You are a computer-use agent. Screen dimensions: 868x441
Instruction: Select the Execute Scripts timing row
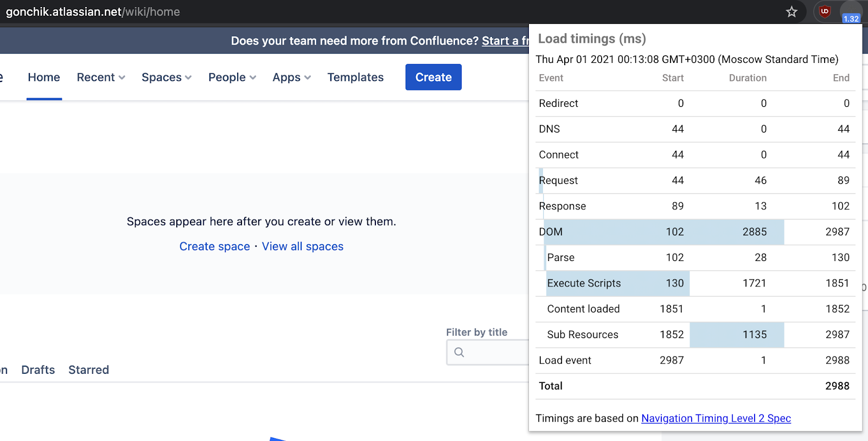pyautogui.click(x=694, y=283)
